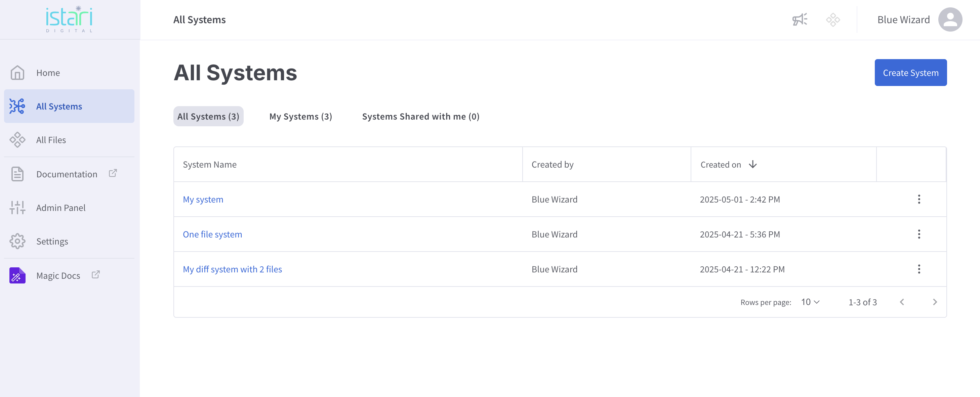This screenshot has height=397, width=980.
Task: Click the diamond grid icon in header
Action: click(x=833, y=19)
